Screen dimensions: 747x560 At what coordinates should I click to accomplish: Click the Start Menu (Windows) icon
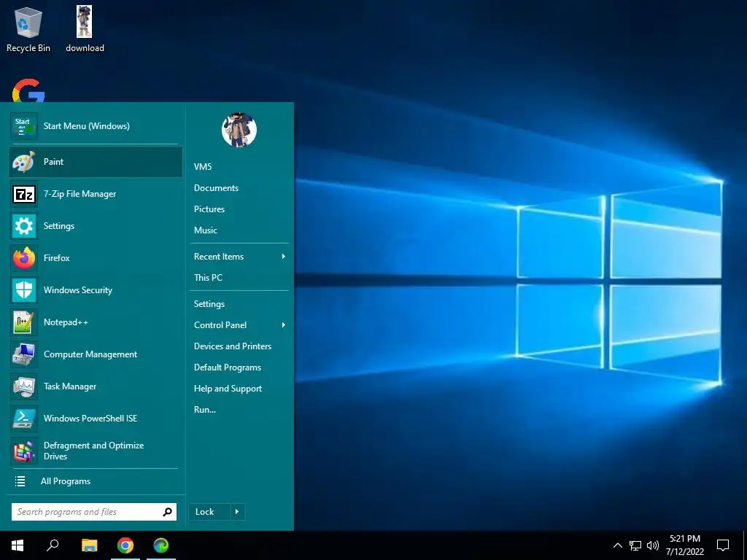click(24, 126)
